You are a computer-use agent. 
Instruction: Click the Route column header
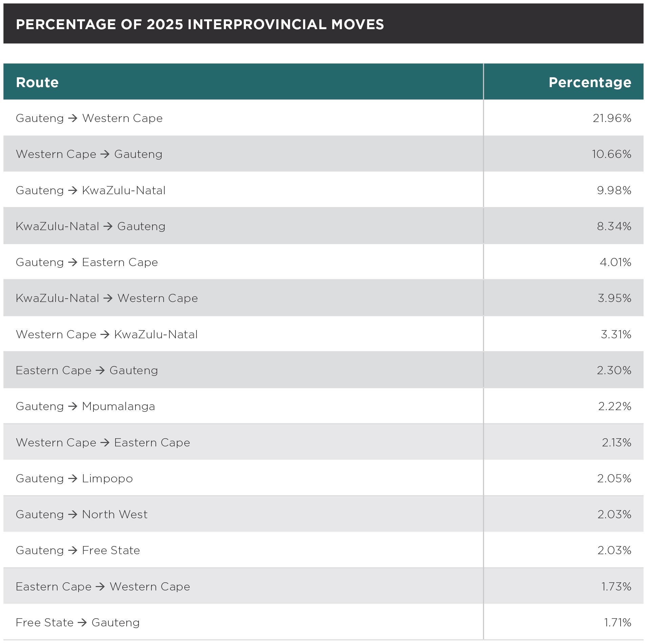click(37, 82)
